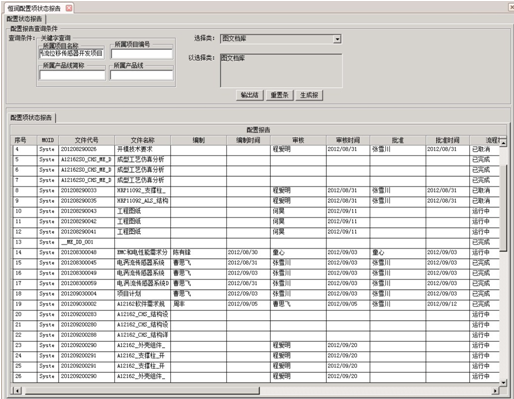This screenshot has width=514, height=399.
Task: Click 2012/09/05 编制时间 cell in row 19
Action: point(248,304)
